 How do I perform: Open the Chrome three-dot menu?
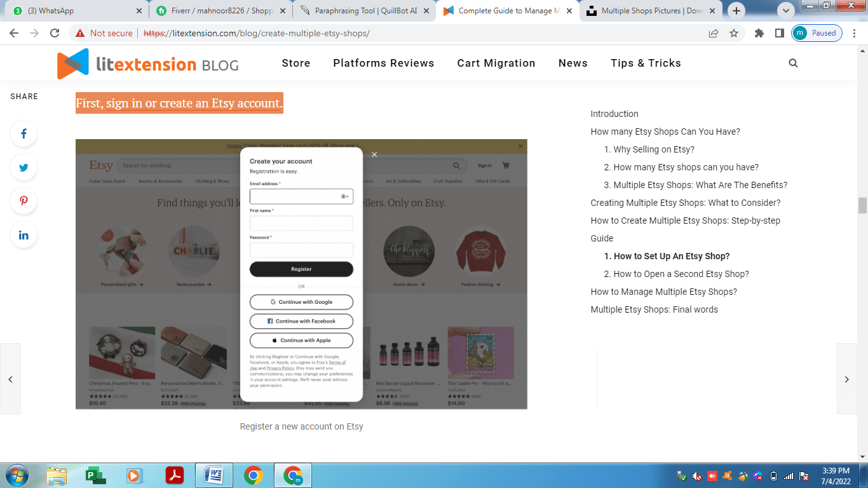[855, 33]
